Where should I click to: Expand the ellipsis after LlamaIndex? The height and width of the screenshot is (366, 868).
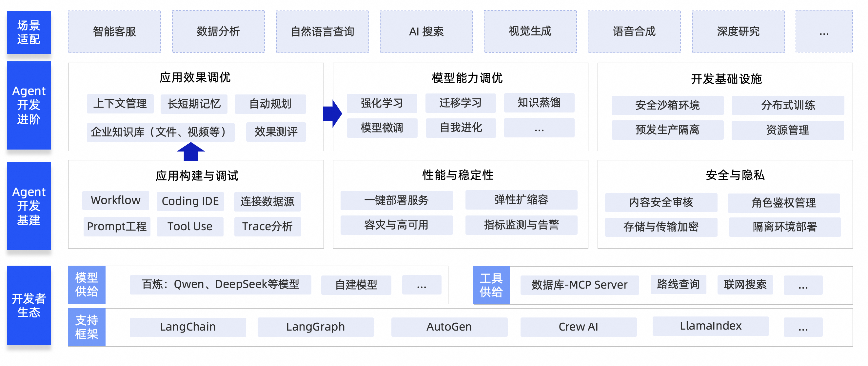pyautogui.click(x=803, y=327)
